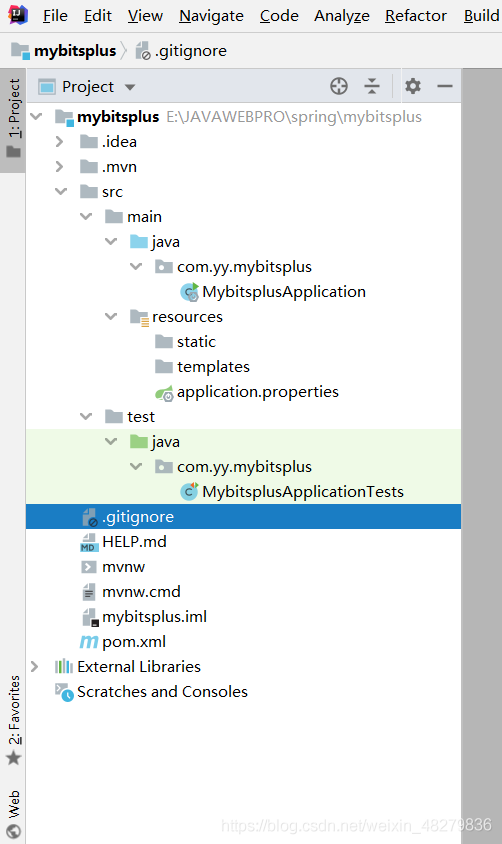Select Scratches and Consoles
The width and height of the screenshot is (502, 844).
click(162, 692)
